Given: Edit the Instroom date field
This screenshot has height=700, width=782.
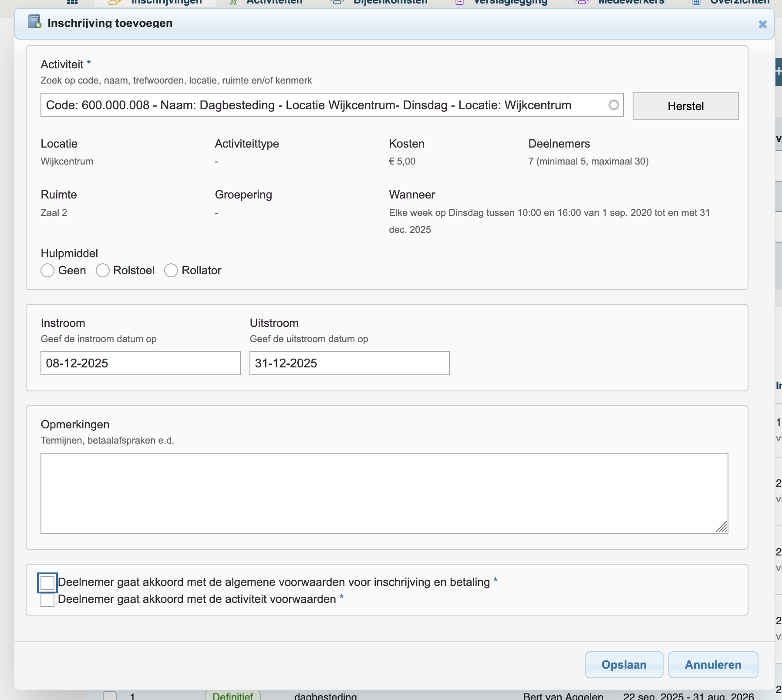Looking at the screenshot, I should pos(140,363).
